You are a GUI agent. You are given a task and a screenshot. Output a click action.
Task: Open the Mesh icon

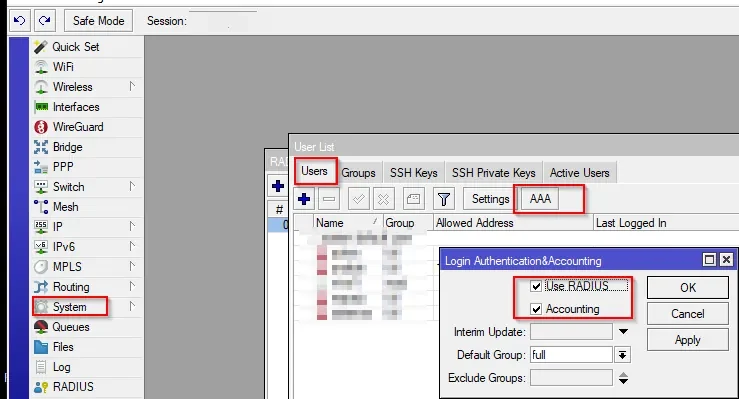tap(41, 207)
